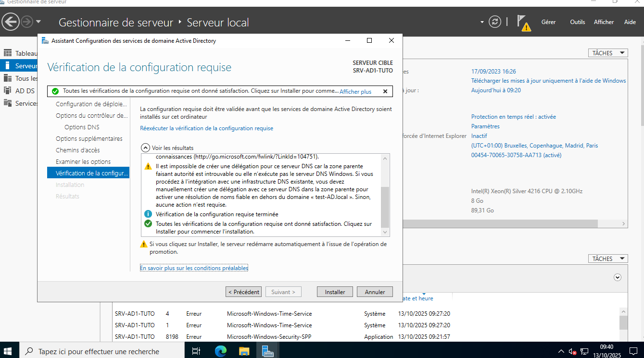Select Options DNS wizard step

click(x=82, y=127)
